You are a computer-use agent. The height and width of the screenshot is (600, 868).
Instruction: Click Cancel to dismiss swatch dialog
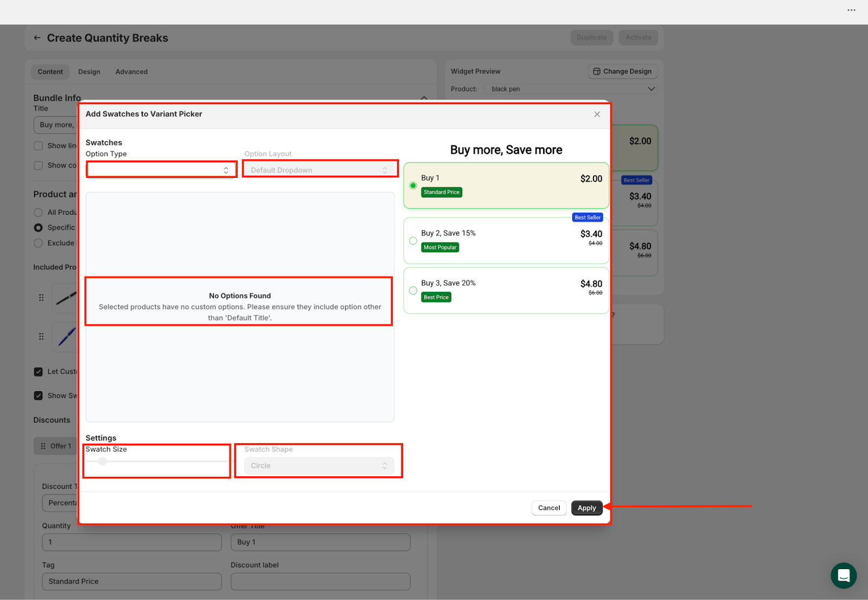pos(549,508)
